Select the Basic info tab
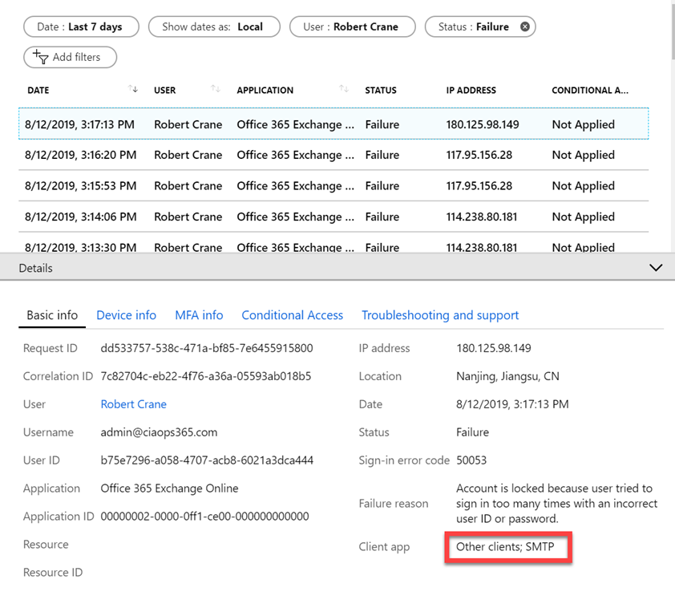The width and height of the screenshot is (675, 616). (52, 315)
